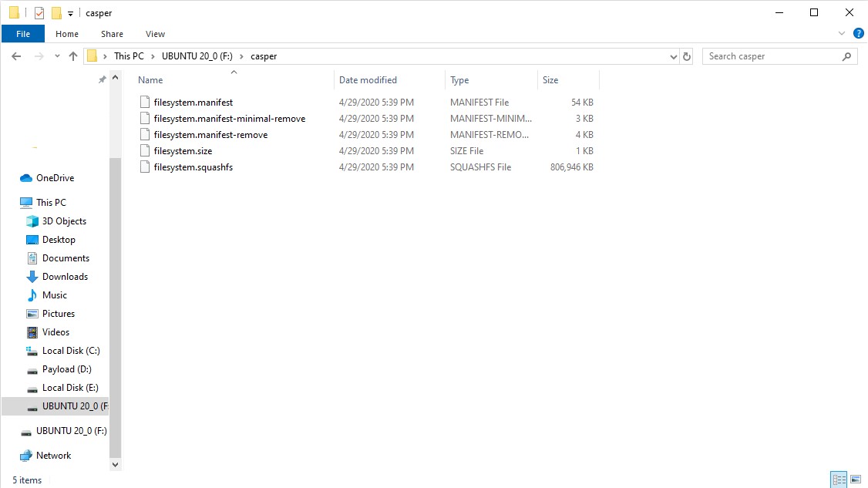Select the filesystem.squashfs file icon

[144, 167]
